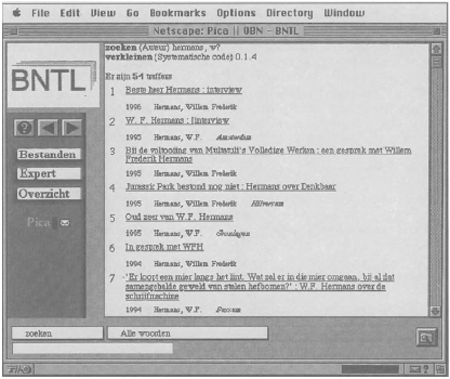The width and height of the screenshot is (450, 379).
Task: Click the mail icon in the status bar
Action: tap(415, 369)
